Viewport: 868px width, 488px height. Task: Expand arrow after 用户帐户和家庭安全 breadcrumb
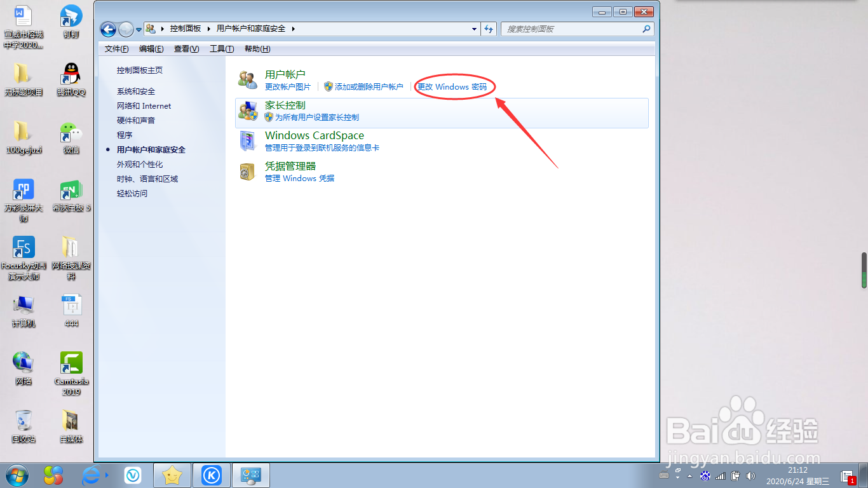pyautogui.click(x=294, y=29)
